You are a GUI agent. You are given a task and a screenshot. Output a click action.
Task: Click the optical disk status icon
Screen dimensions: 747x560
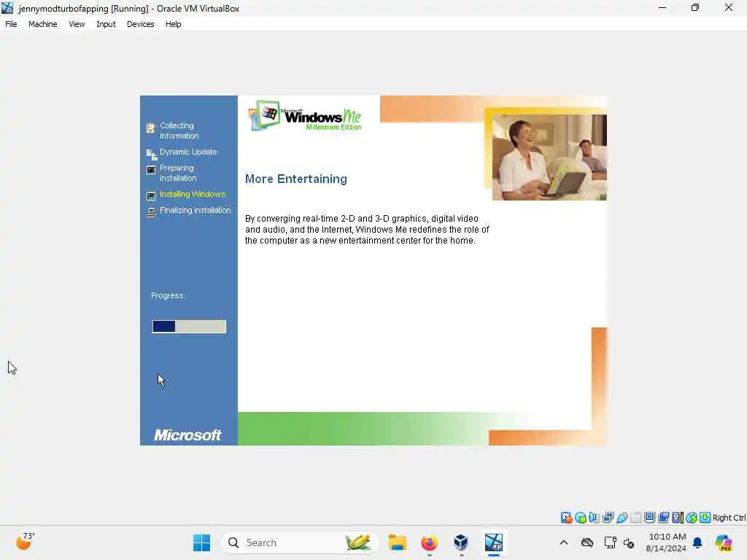580,518
